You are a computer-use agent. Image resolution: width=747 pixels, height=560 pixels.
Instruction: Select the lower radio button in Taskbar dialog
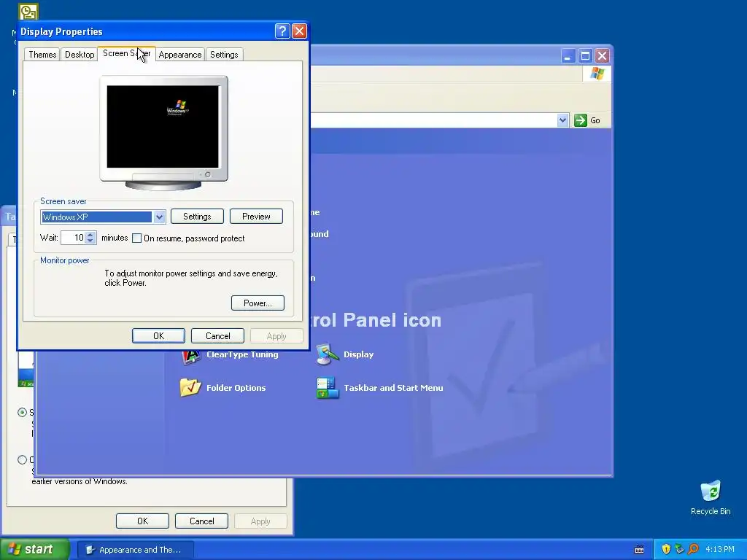(22, 460)
